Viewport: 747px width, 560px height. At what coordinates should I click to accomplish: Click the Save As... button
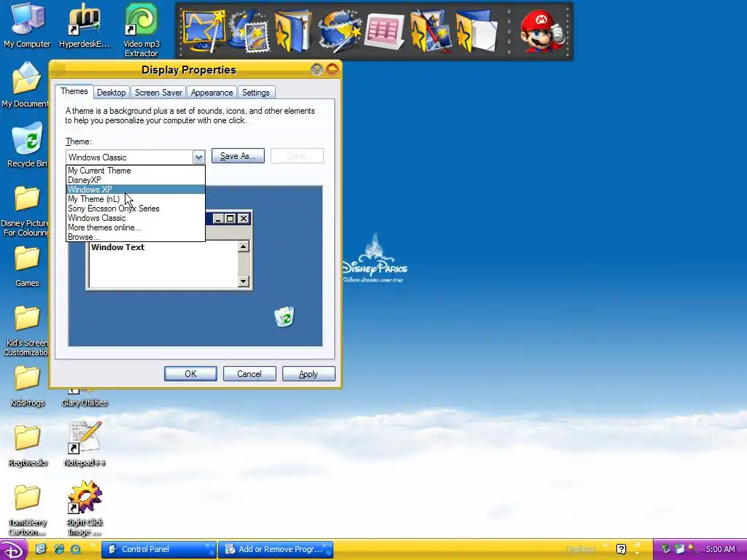point(238,156)
